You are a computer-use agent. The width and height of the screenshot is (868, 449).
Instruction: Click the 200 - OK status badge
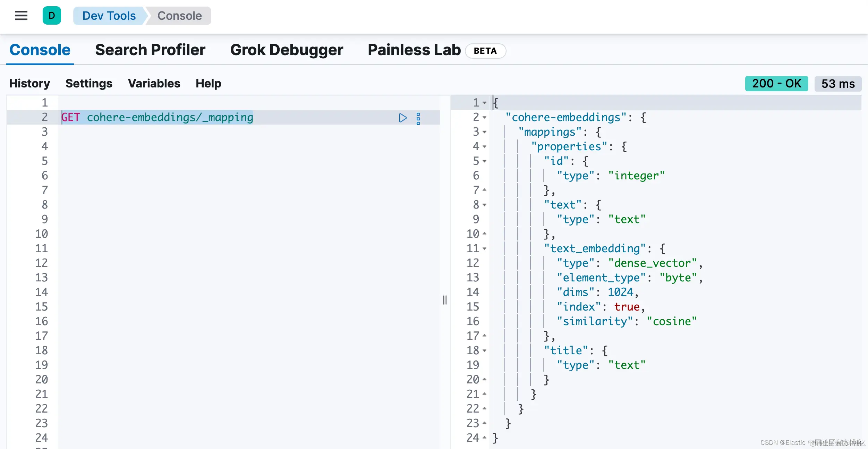(776, 84)
